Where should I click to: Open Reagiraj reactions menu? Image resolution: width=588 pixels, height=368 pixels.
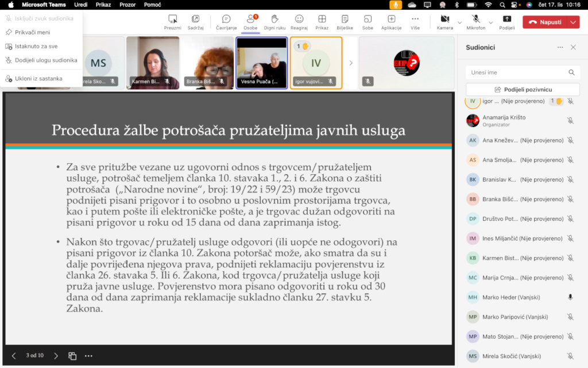pyautogui.click(x=299, y=22)
